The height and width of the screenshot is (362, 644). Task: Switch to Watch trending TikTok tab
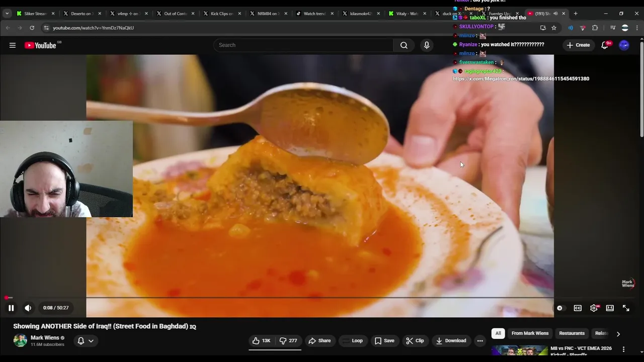(x=314, y=14)
